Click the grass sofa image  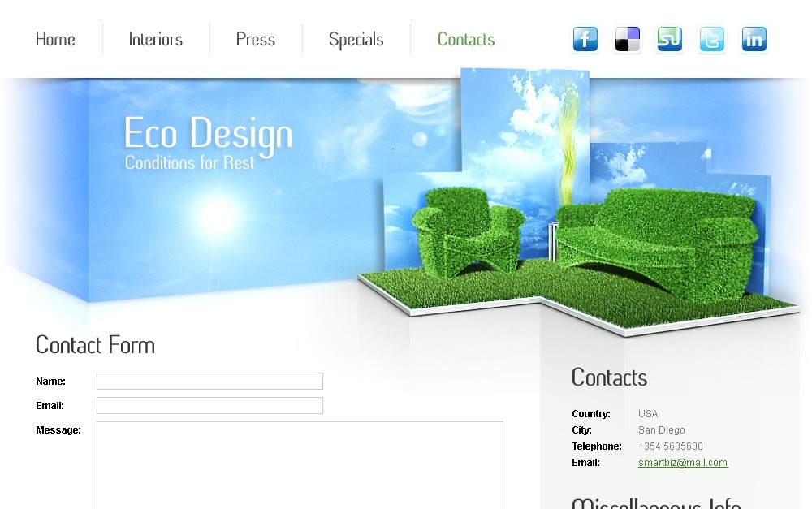click(658, 244)
